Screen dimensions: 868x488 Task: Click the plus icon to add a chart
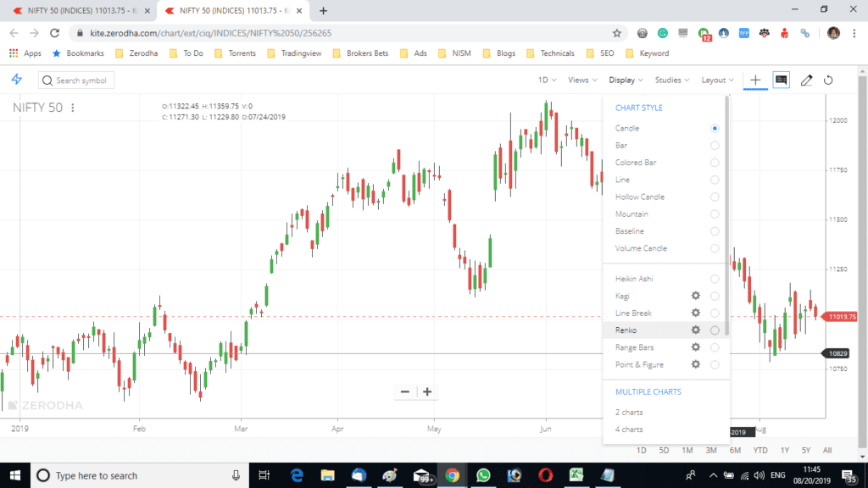click(x=754, y=80)
